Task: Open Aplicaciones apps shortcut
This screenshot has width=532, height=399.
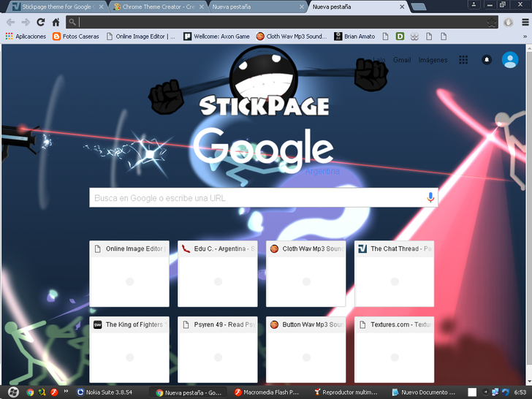Action: click(x=26, y=37)
